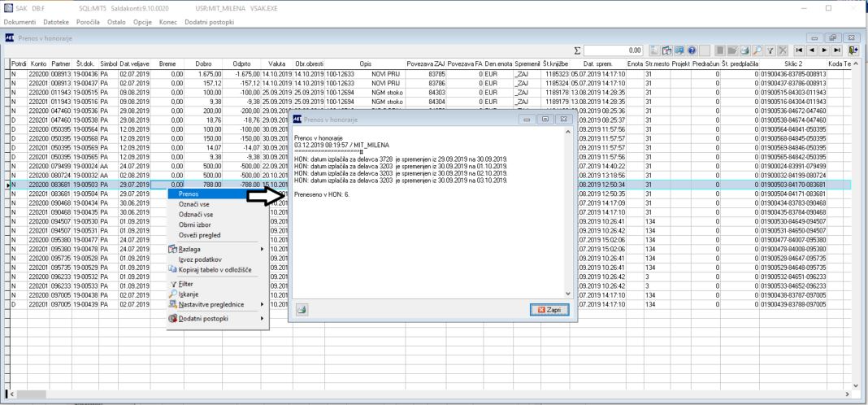This screenshot has width=868, height=405.
Task: Open the Konec menu
Action: tap(167, 22)
